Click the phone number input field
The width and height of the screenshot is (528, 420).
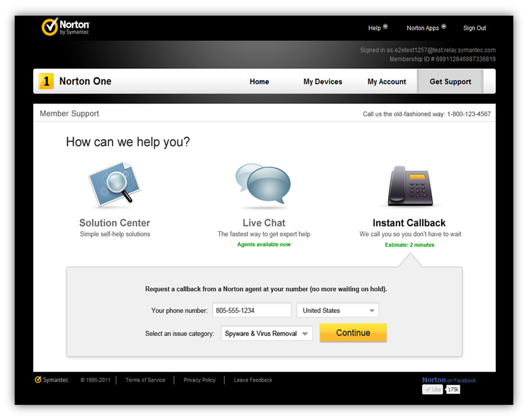tap(252, 310)
